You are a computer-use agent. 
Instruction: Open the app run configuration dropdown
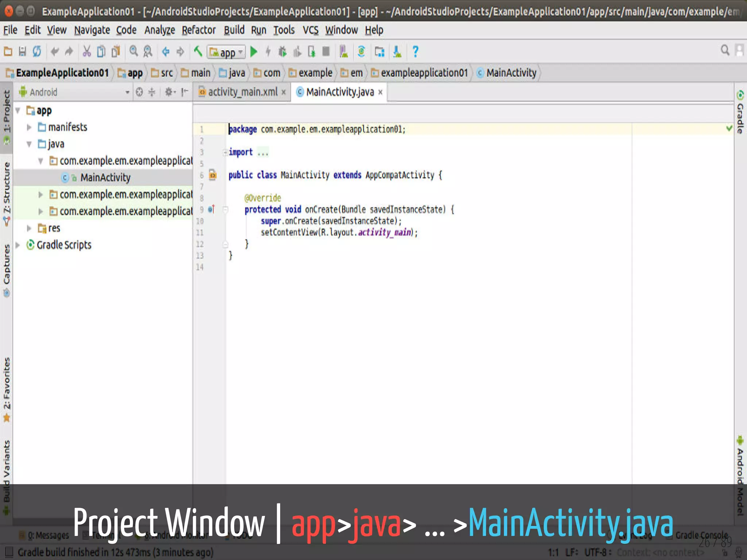[226, 52]
